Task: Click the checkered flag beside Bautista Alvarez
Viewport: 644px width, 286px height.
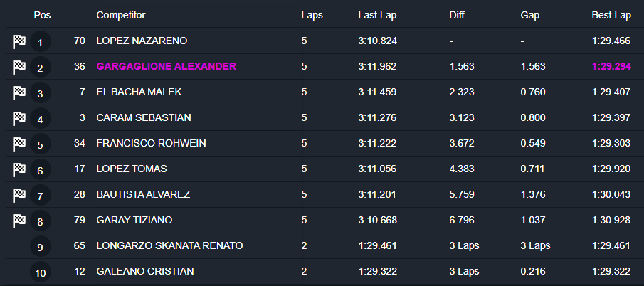Action: tap(19, 196)
